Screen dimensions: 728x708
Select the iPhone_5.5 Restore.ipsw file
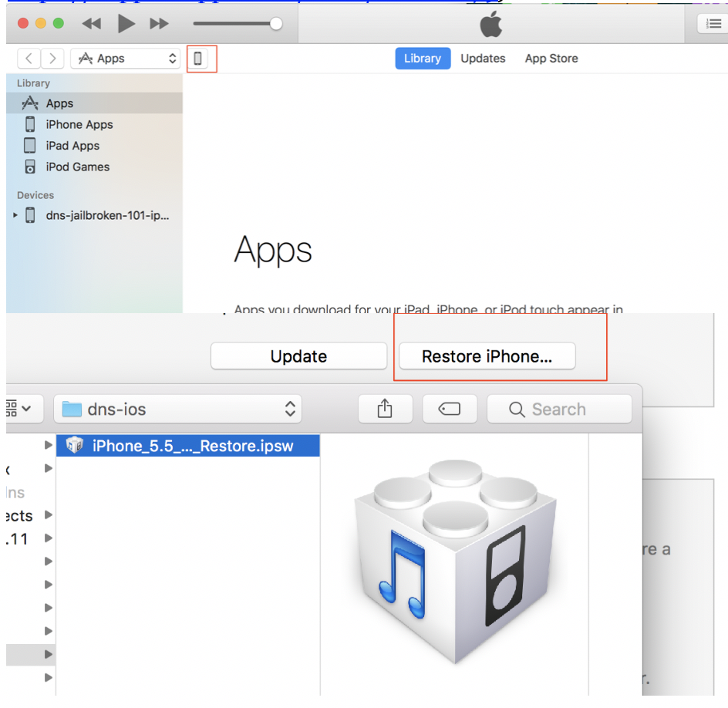188,446
